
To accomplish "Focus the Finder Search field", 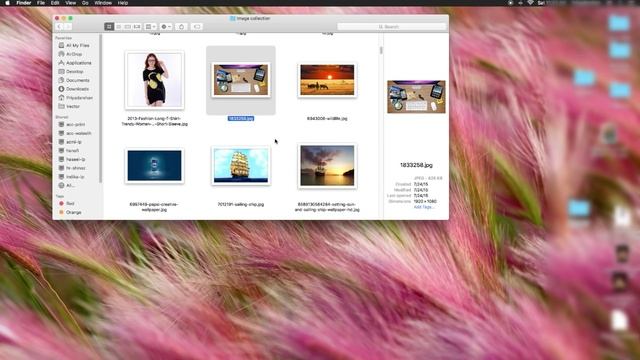I will (x=391, y=27).
